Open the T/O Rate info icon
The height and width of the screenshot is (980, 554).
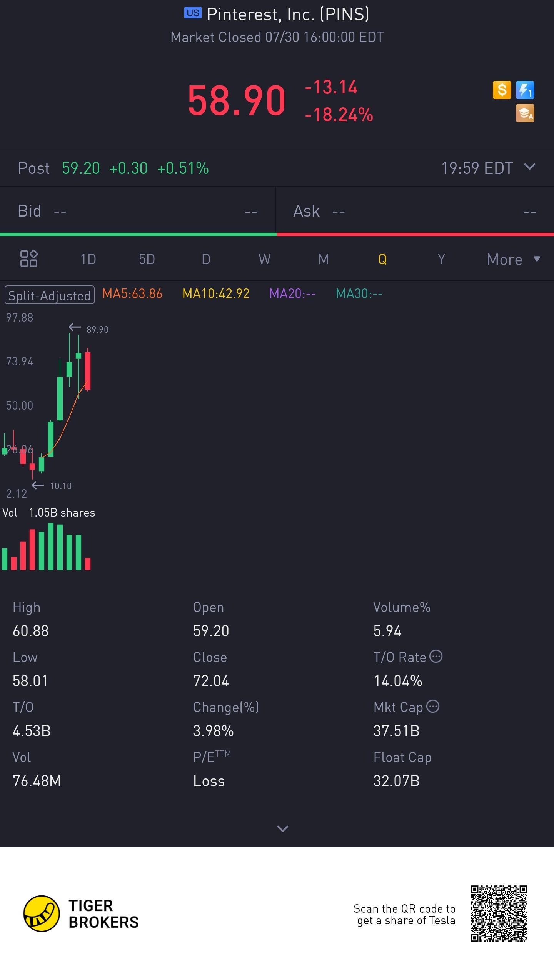[436, 656]
